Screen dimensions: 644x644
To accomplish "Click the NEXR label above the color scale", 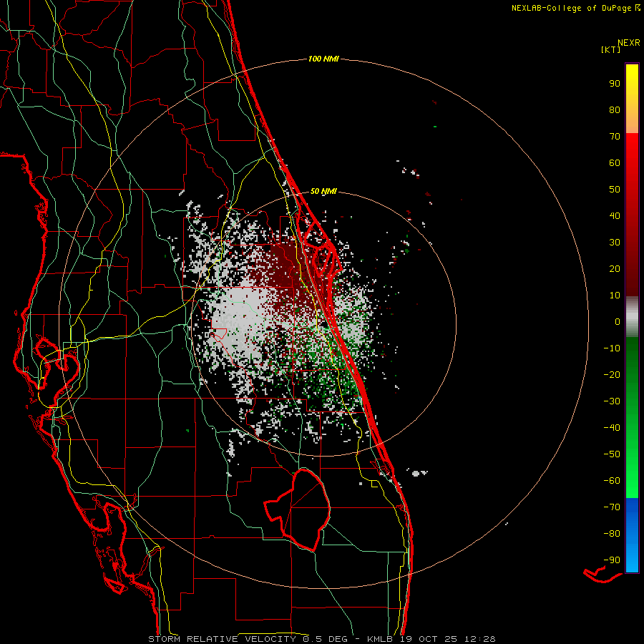I will click(629, 43).
